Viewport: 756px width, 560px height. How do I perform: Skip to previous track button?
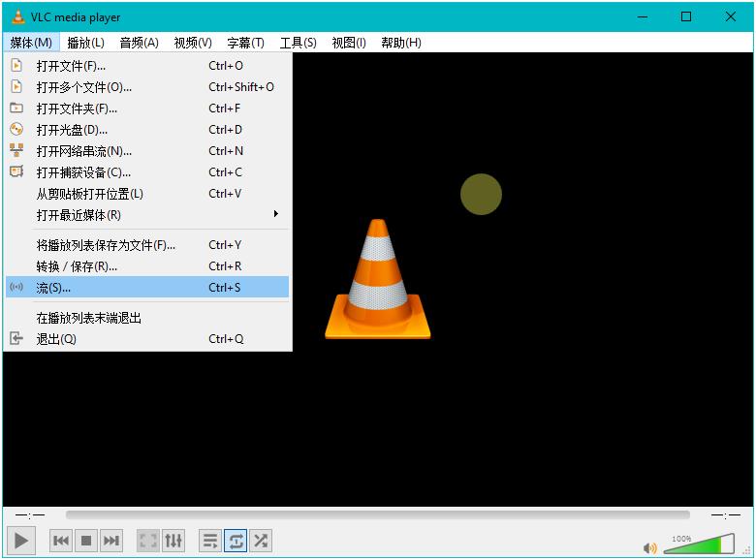pyautogui.click(x=61, y=541)
